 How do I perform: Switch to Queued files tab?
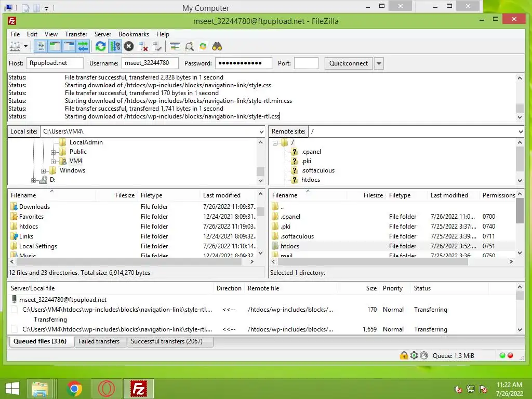40,341
